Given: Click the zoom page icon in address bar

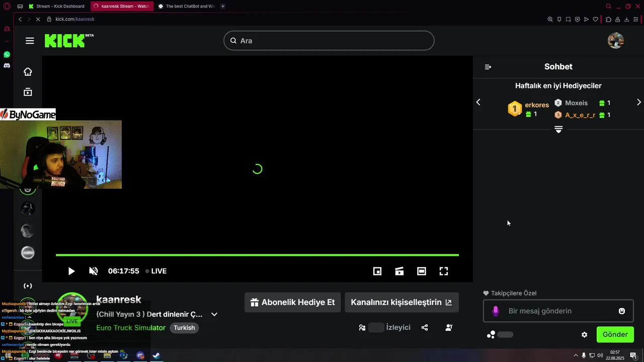Looking at the screenshot, I should 550,19.
